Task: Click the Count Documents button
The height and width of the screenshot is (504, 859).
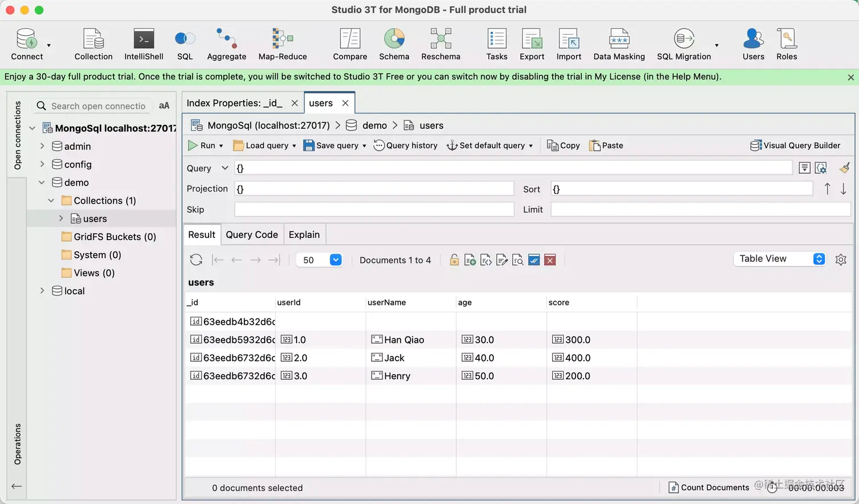Action: point(709,488)
